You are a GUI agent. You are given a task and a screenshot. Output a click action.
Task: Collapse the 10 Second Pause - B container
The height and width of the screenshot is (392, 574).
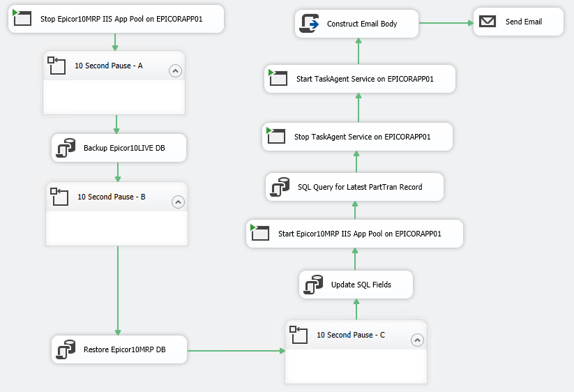pyautogui.click(x=178, y=202)
